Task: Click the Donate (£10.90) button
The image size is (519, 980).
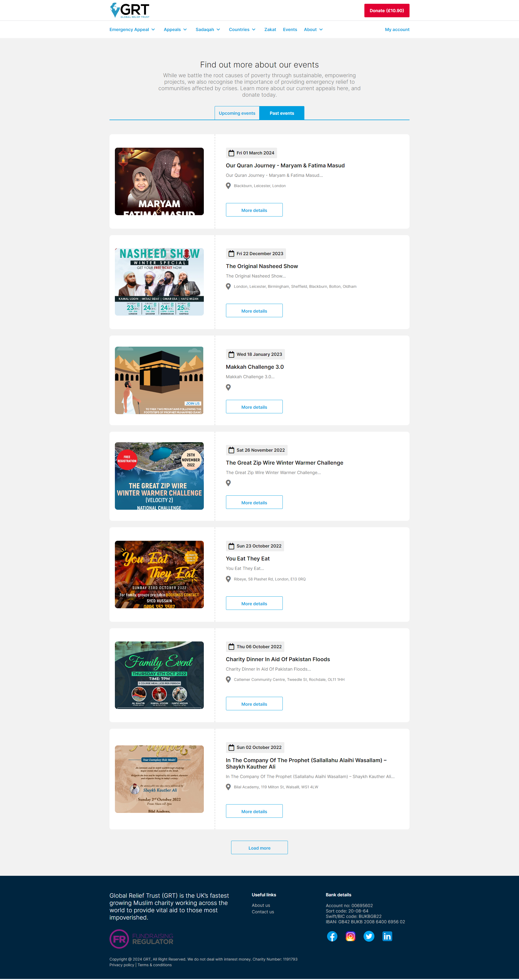Action: pos(387,11)
